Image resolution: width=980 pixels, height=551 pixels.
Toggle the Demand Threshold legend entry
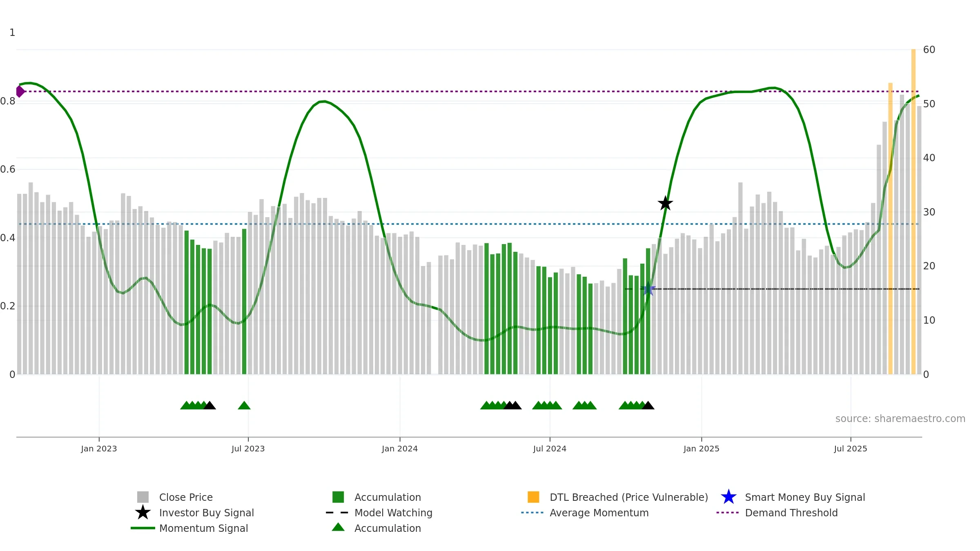(x=777, y=513)
